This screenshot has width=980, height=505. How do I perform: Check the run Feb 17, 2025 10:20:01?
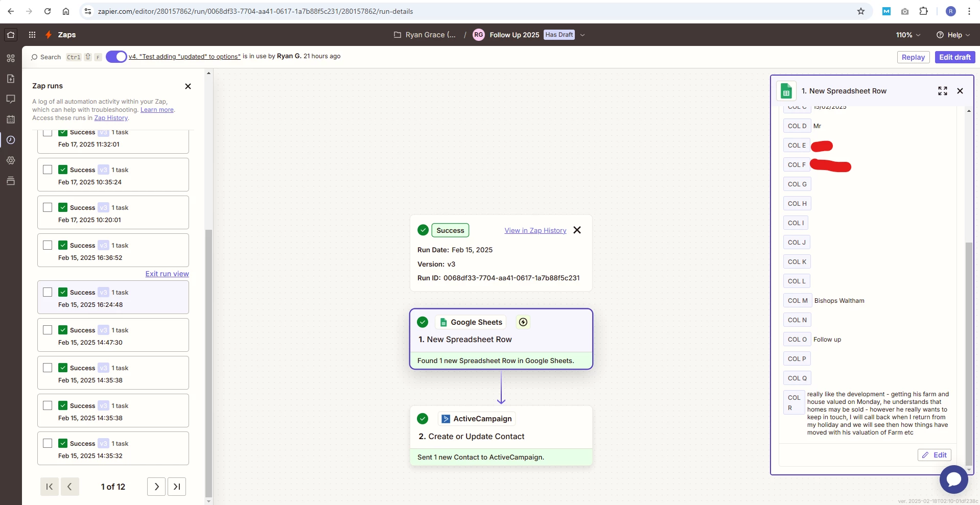48,207
